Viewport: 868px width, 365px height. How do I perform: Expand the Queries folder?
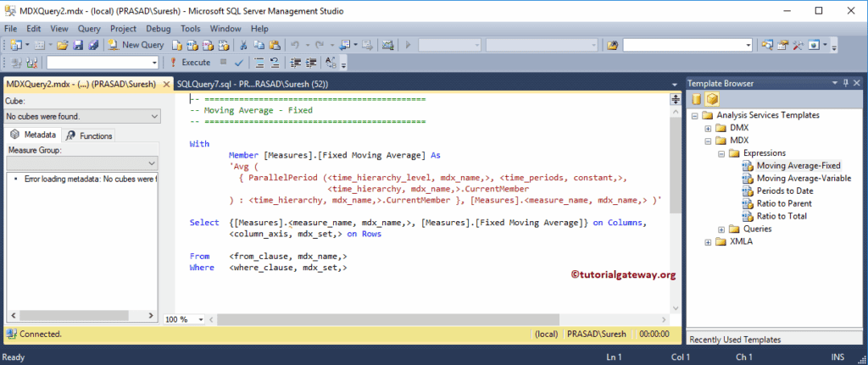pyautogui.click(x=721, y=229)
